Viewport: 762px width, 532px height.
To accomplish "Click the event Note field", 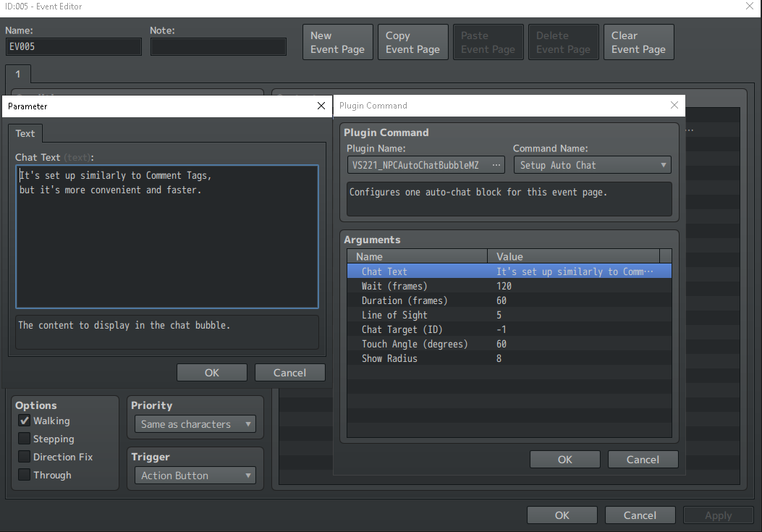I will point(219,46).
